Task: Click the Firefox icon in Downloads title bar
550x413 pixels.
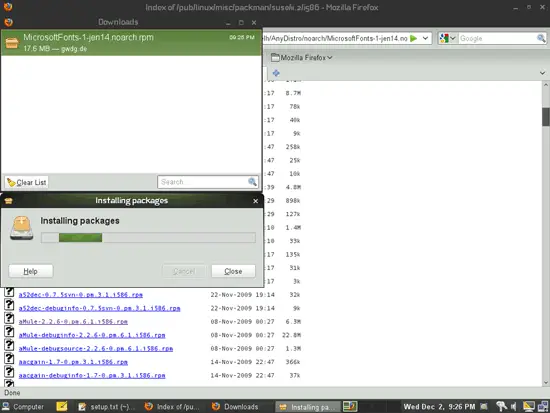Action: coord(8,22)
